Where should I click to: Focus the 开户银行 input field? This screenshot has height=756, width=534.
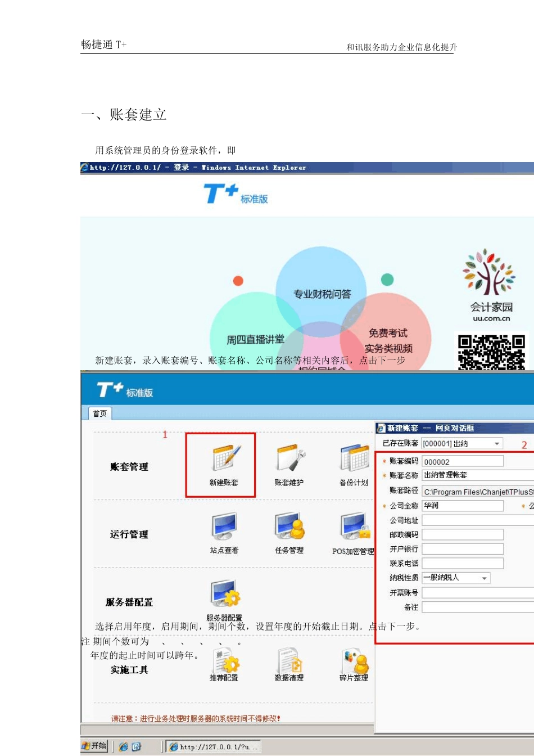[x=463, y=549]
